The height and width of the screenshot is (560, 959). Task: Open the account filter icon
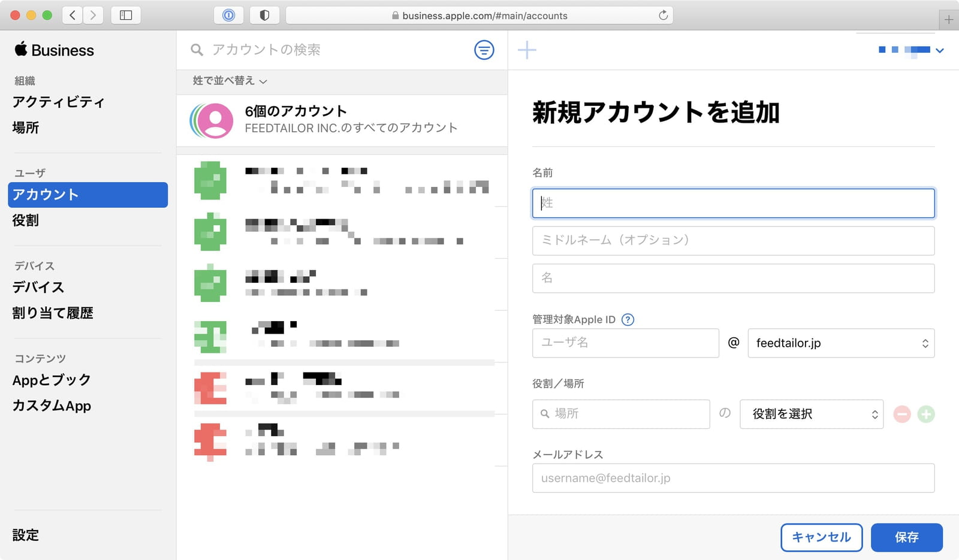[484, 50]
